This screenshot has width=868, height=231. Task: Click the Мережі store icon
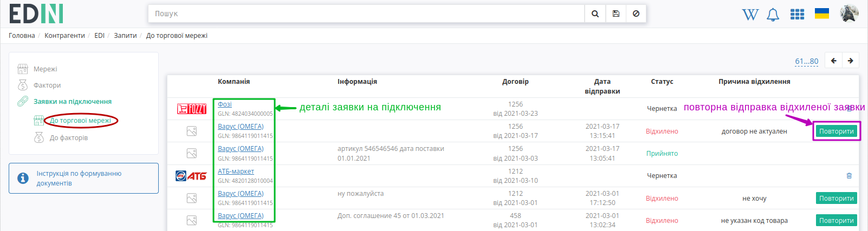coord(23,69)
